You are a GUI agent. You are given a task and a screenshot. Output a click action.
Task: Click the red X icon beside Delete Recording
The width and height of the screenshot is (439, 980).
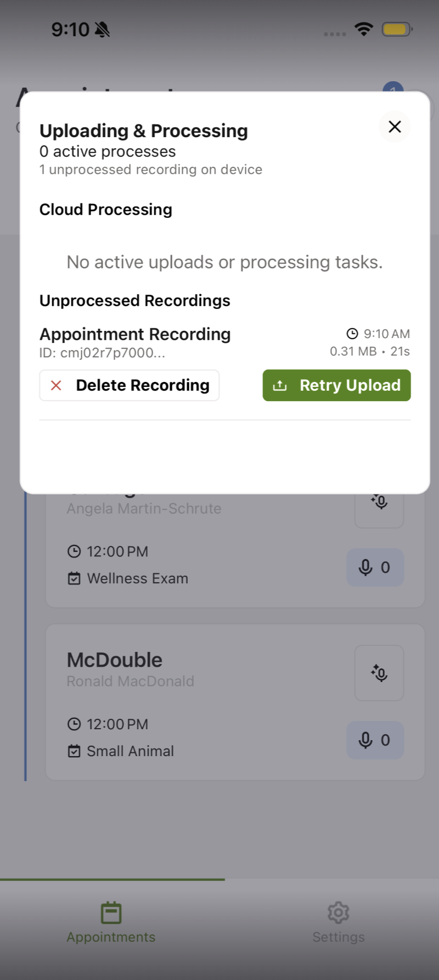click(x=56, y=385)
